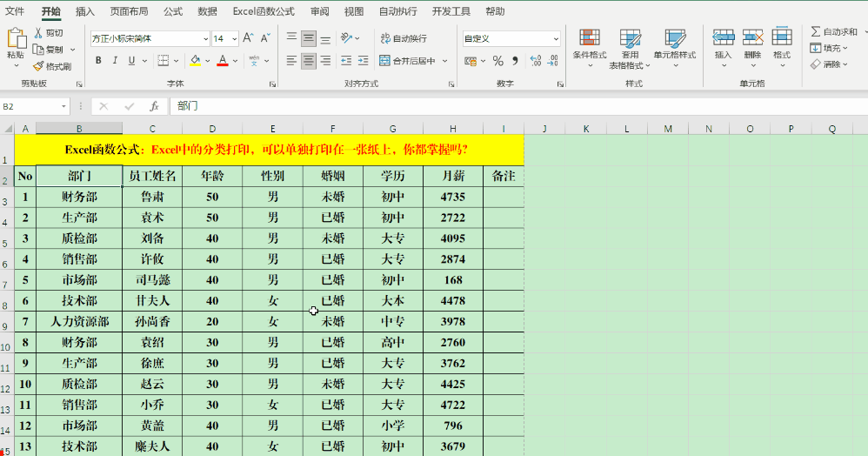
Task: Apply red font color A
Action: pyautogui.click(x=223, y=60)
